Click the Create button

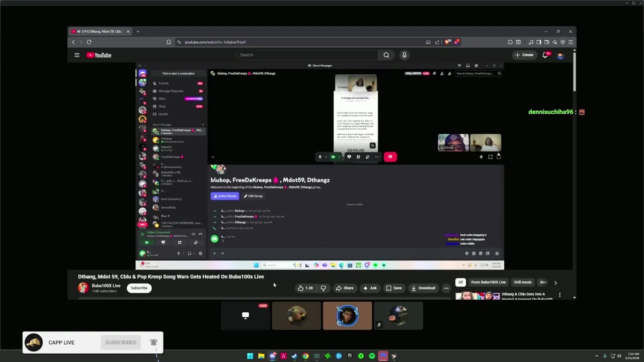coord(524,55)
